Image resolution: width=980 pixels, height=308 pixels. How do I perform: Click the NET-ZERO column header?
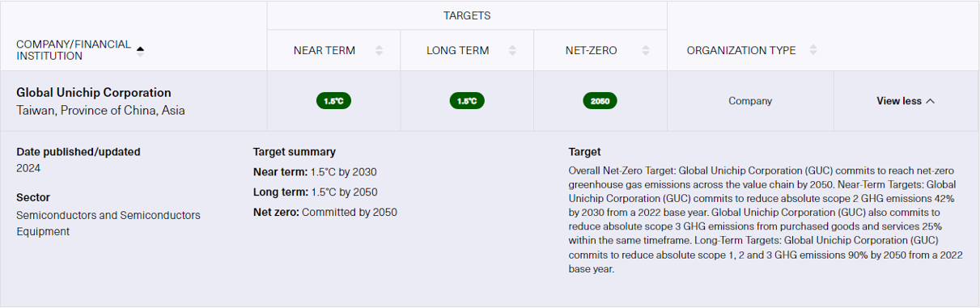[592, 51]
